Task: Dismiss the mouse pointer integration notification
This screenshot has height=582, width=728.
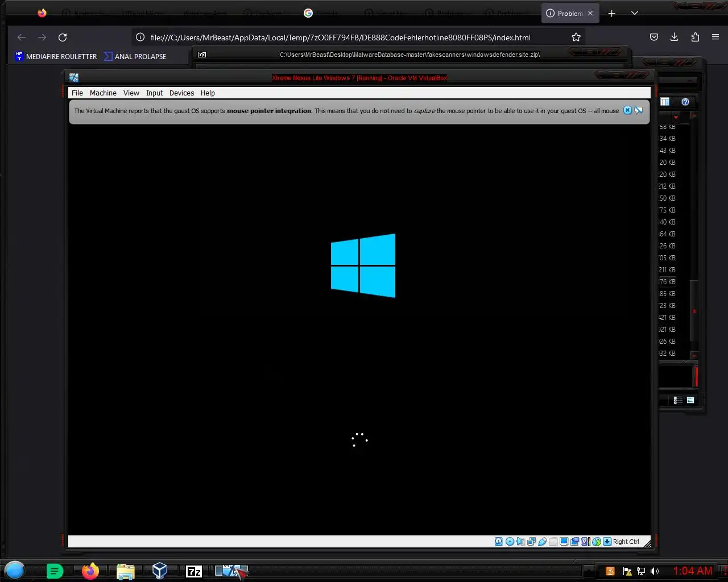Action: coord(627,110)
